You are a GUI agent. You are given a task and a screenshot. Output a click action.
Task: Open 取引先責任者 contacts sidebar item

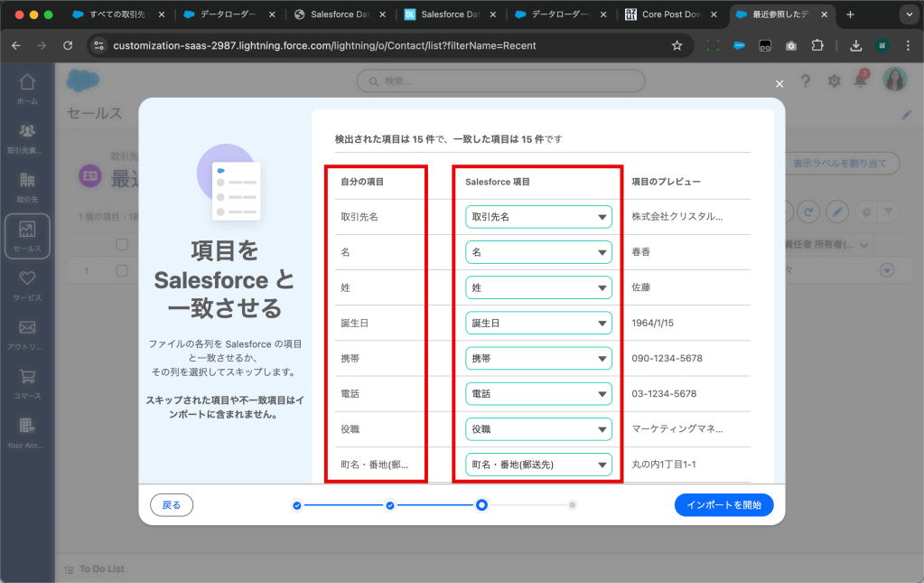(27, 138)
